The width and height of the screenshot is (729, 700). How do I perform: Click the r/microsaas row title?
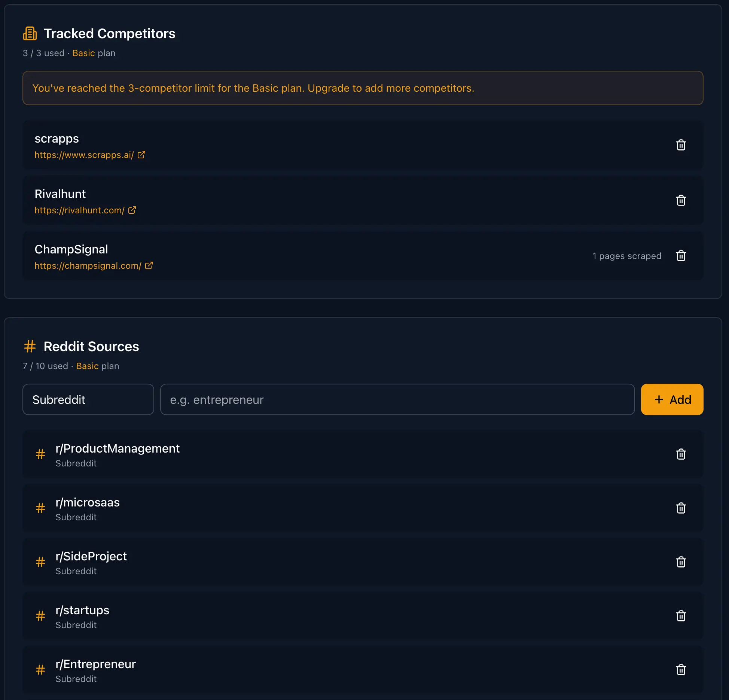pos(88,502)
